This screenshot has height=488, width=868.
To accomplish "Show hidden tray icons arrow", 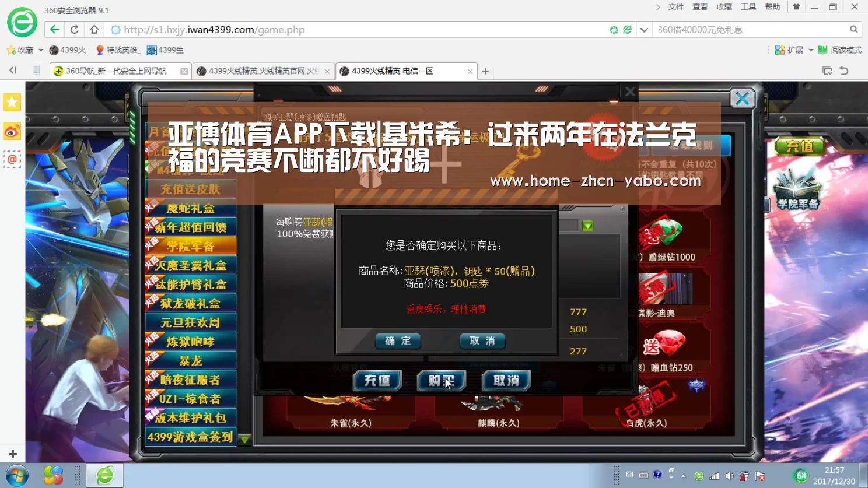I will 683,476.
